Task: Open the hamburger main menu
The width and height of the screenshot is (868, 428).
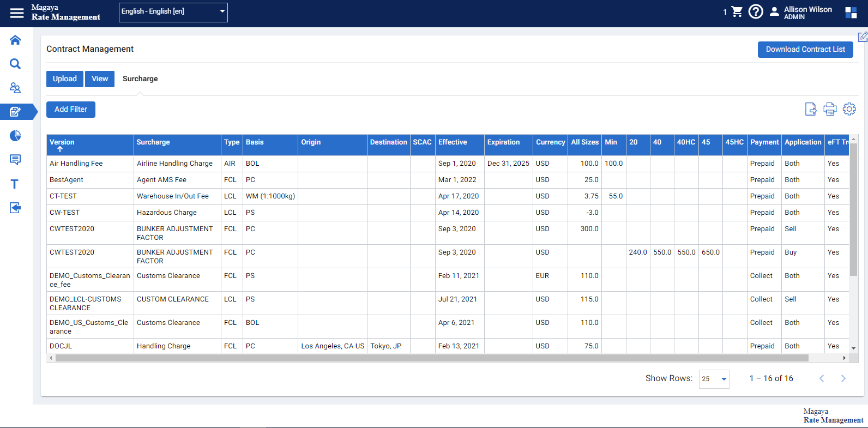Action: coord(17,13)
